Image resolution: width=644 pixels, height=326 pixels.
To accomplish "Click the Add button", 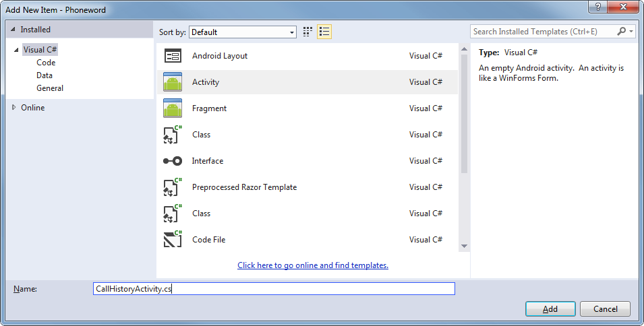I will point(550,308).
